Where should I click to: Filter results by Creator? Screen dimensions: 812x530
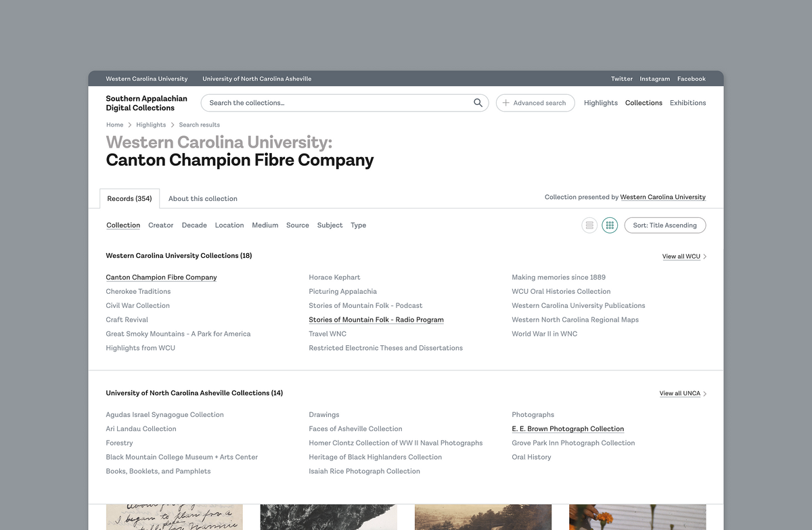[160, 225]
